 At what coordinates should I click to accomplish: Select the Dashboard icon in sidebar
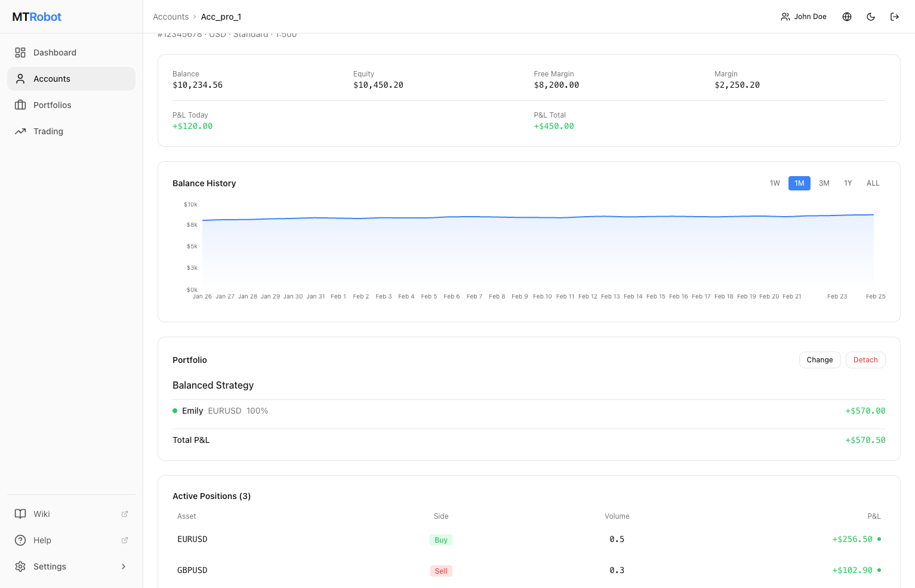click(20, 53)
